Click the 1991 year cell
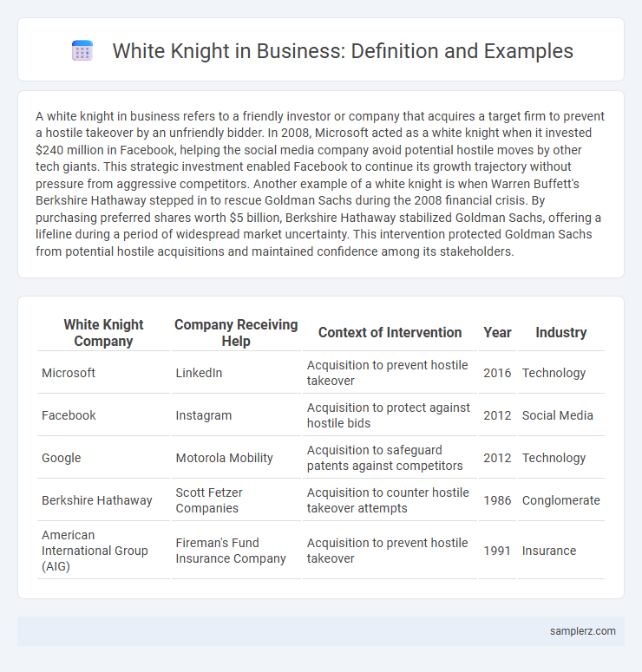 tap(497, 551)
